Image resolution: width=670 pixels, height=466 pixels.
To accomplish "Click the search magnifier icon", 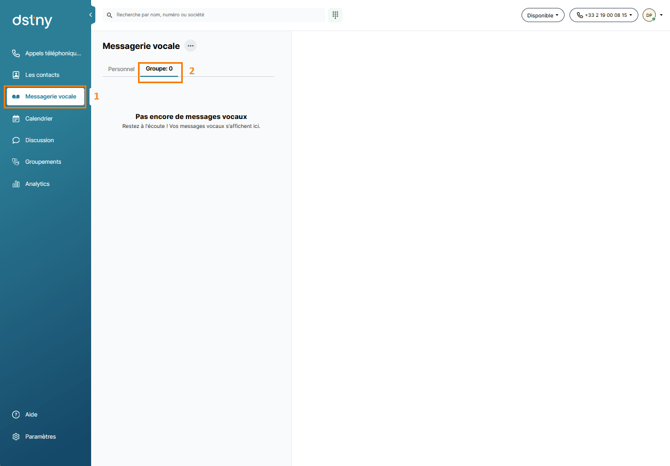I will [109, 15].
